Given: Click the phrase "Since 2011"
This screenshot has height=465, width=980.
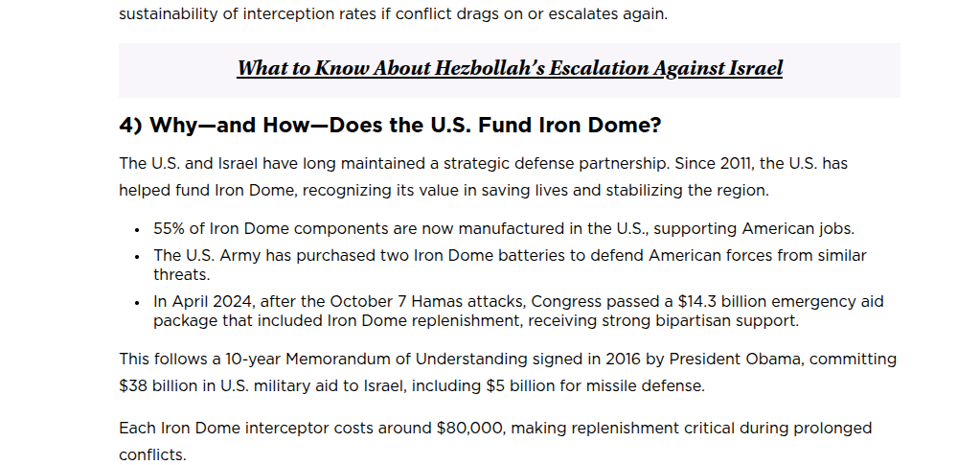Looking at the screenshot, I should [x=714, y=164].
